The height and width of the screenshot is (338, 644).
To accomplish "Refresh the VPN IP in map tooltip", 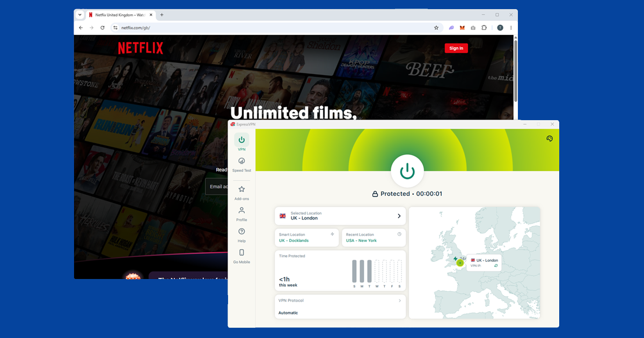I will pyautogui.click(x=496, y=265).
